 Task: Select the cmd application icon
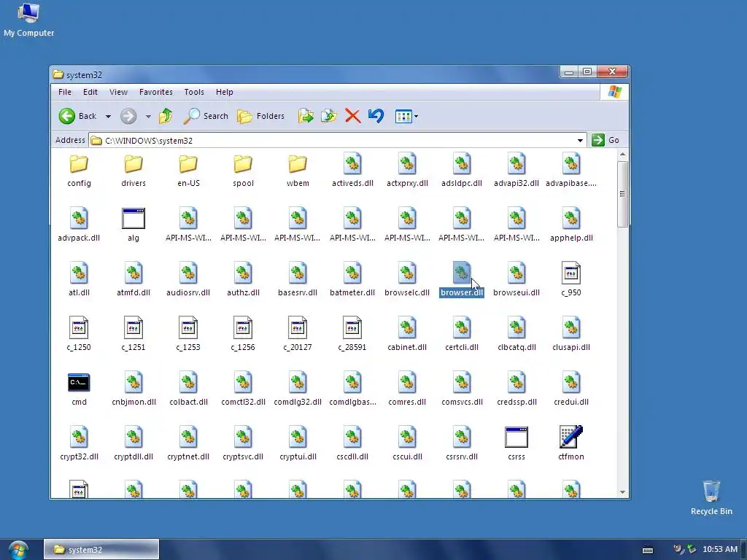[79, 383]
